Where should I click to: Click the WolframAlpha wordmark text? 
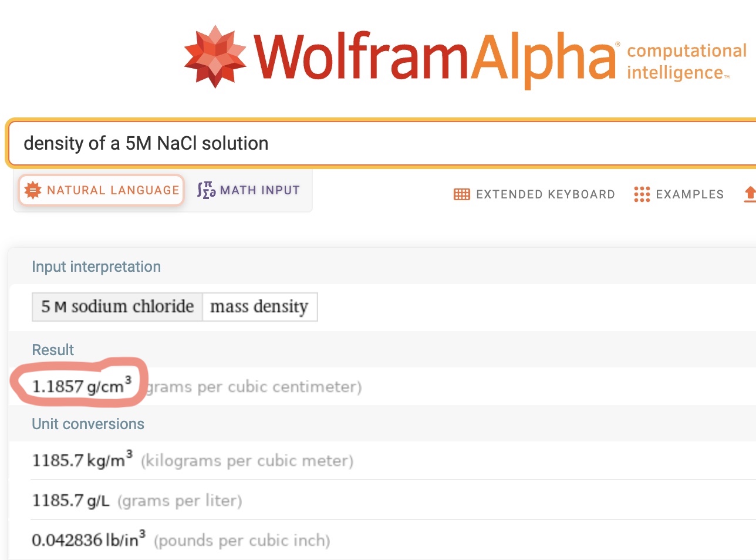pos(434,58)
